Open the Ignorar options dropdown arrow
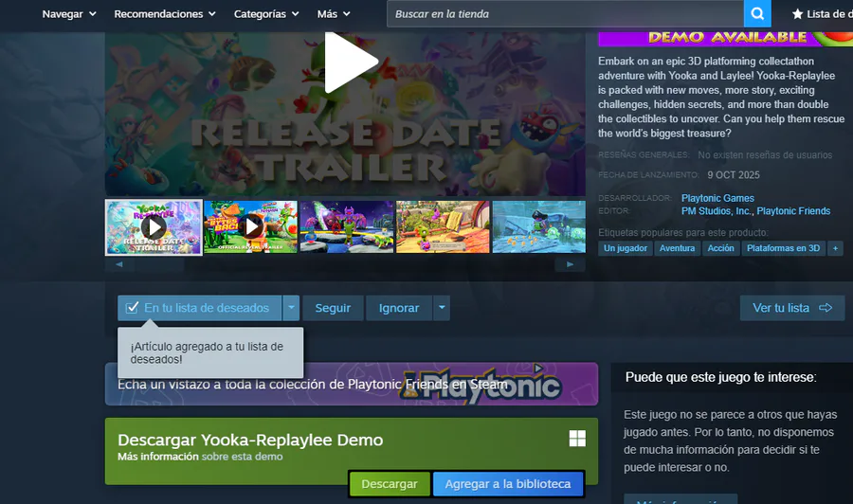 442,308
